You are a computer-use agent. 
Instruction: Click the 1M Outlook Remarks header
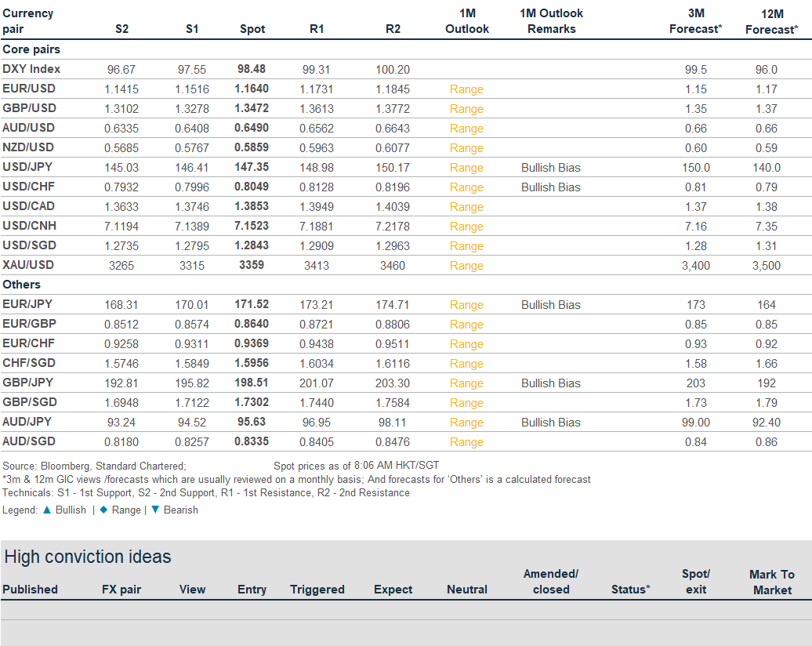click(552, 21)
